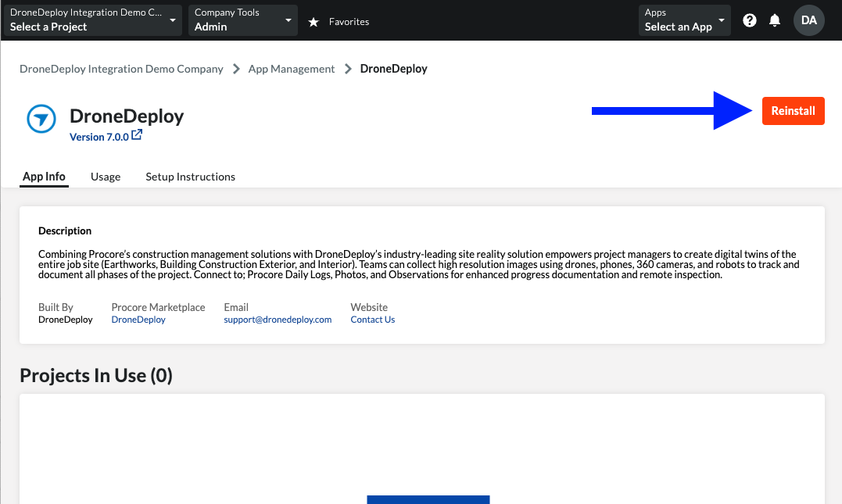Switch to the App Info tab
Image resolution: width=842 pixels, height=504 pixels.
pos(44,177)
